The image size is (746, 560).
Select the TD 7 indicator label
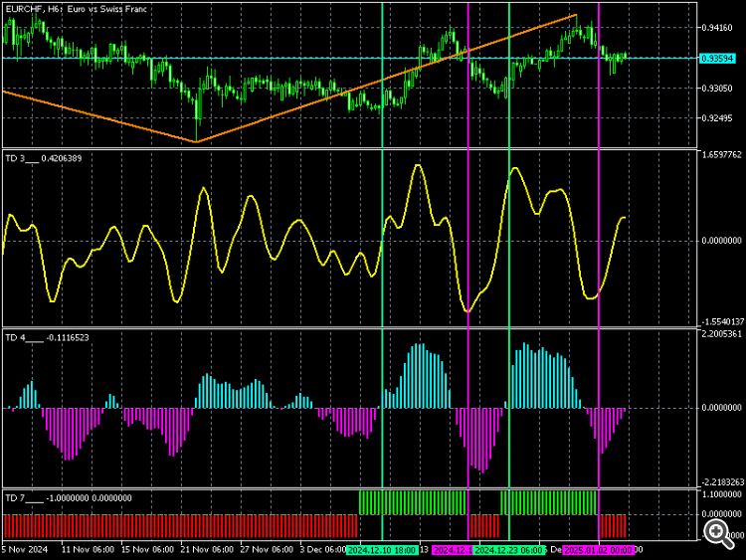pos(69,498)
